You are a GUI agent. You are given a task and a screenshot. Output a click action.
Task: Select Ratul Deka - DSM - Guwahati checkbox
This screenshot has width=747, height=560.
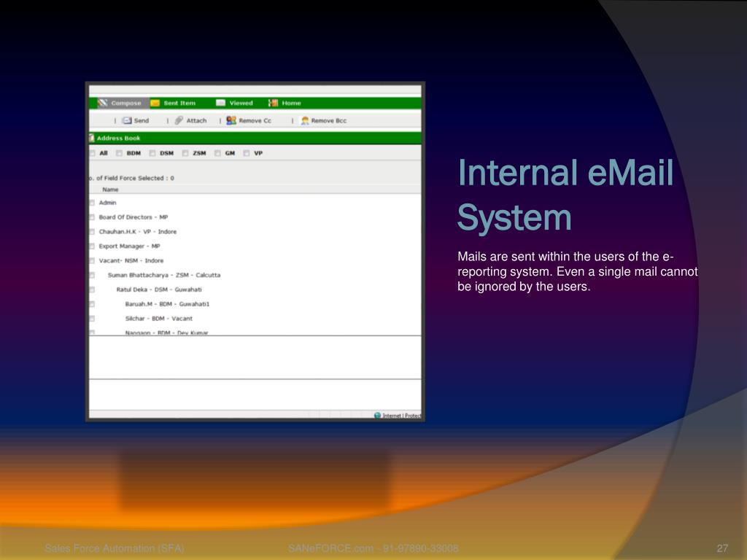pos(92,289)
